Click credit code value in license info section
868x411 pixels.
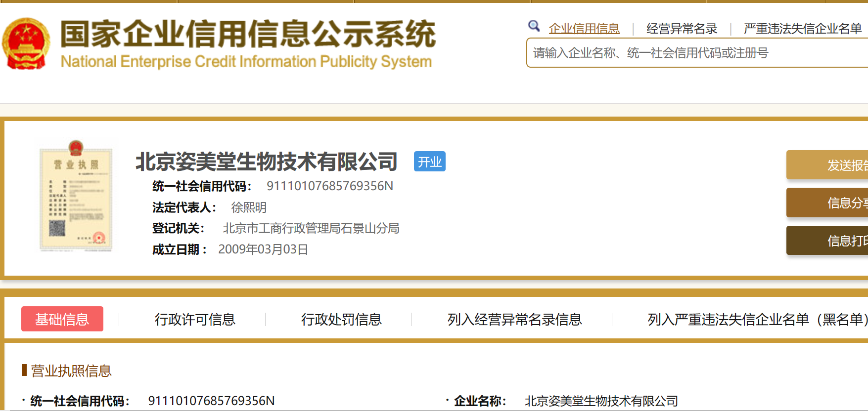click(x=211, y=401)
